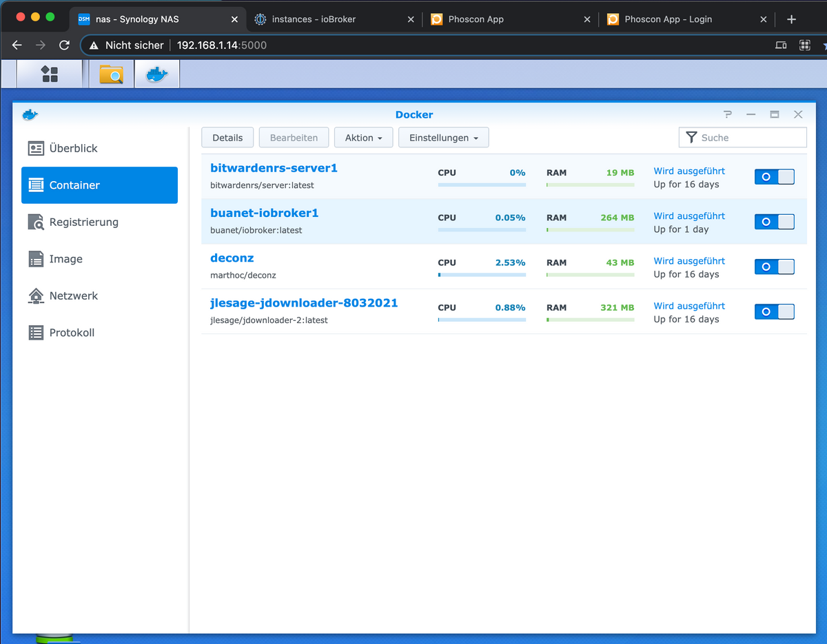Image resolution: width=827 pixels, height=644 pixels.
Task: Open the Aktion dropdown menu
Action: [x=364, y=138]
